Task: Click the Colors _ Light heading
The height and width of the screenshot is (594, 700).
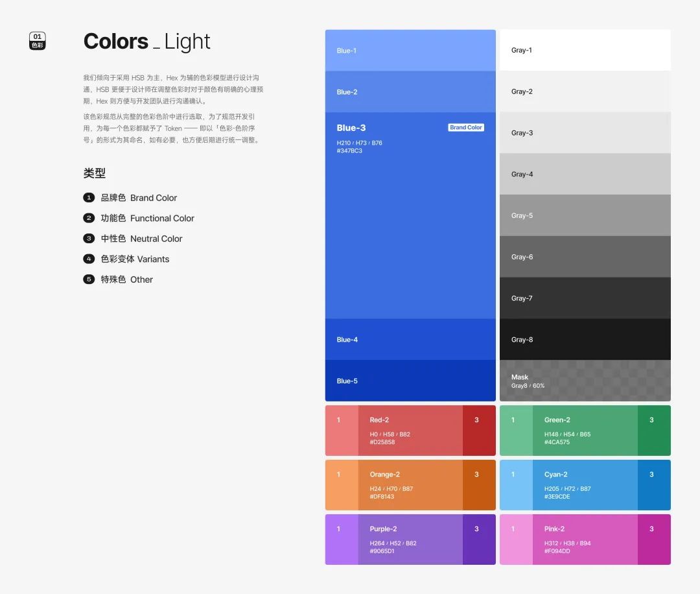Action: pos(146,42)
